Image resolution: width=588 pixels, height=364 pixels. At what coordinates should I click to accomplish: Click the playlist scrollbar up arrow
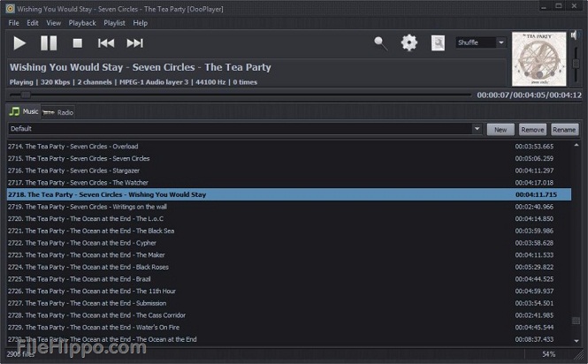pos(577,145)
